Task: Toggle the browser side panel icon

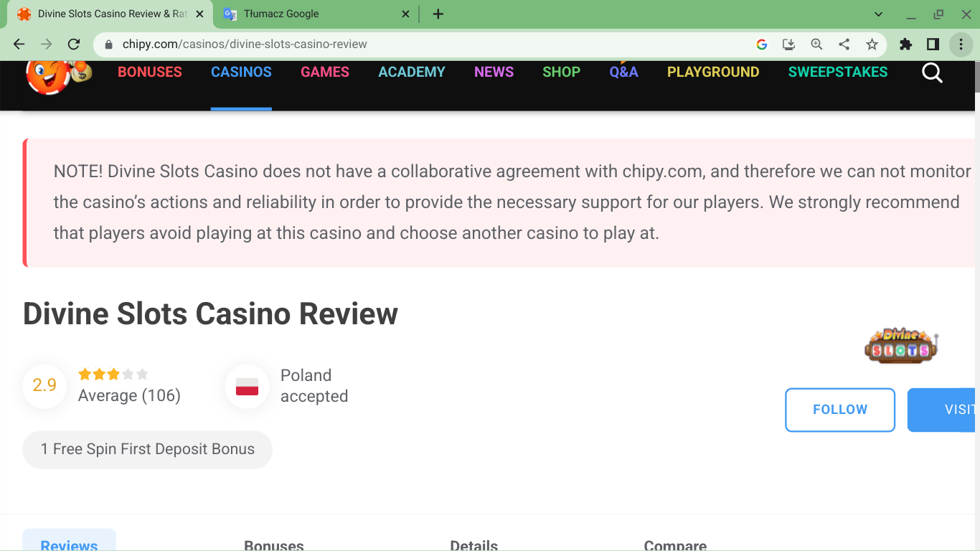Action: (x=933, y=44)
